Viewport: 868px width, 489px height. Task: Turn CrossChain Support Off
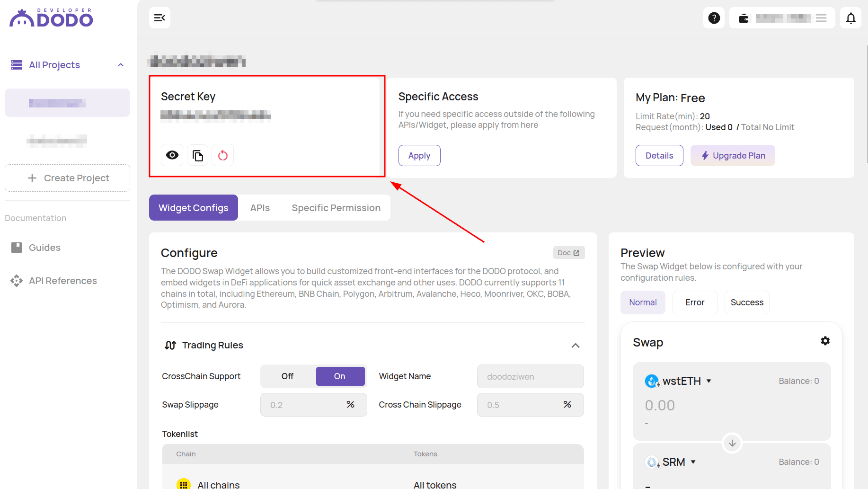coord(287,376)
